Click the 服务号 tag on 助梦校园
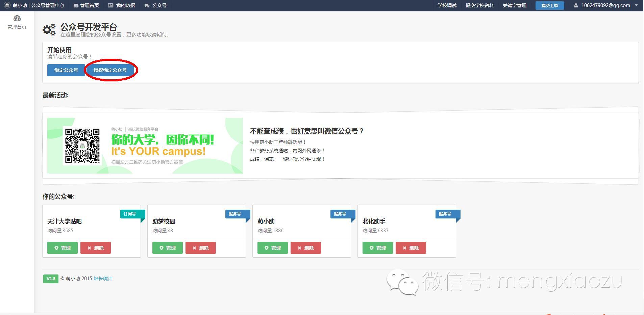This screenshot has height=315, width=644. pyautogui.click(x=237, y=214)
